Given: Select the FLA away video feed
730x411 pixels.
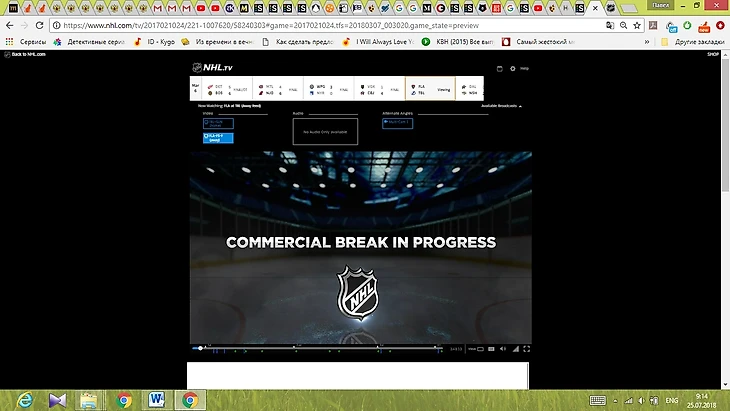Looking at the screenshot, I should (218, 137).
